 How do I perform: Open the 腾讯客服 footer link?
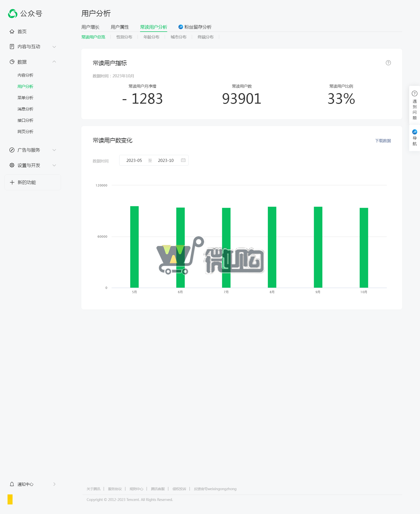click(x=158, y=489)
